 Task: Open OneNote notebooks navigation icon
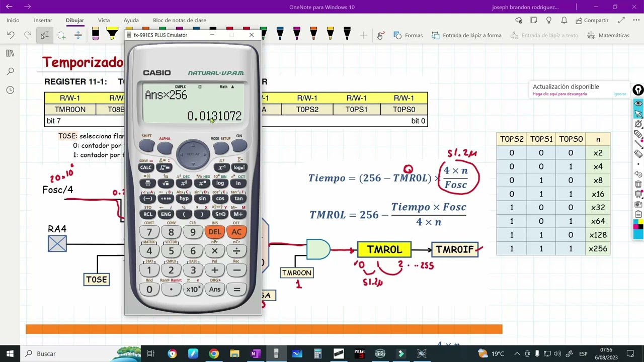(x=10, y=53)
